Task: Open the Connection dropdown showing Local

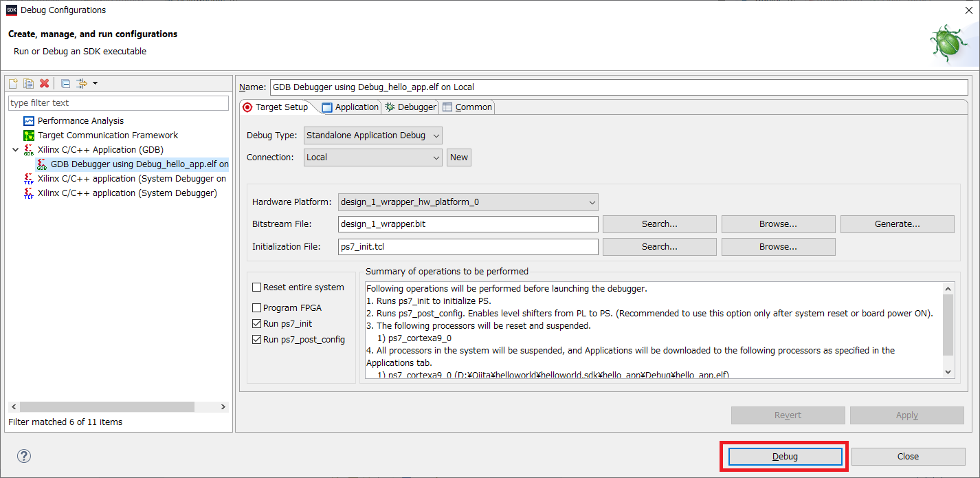Action: point(373,157)
